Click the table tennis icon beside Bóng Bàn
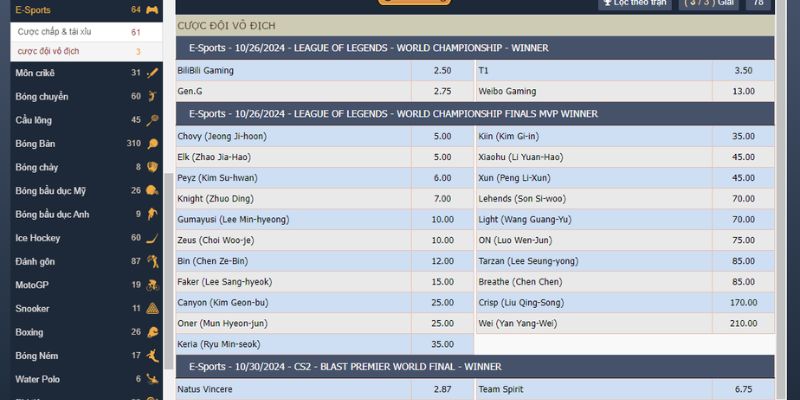Viewport: 800px width, 400px height. click(x=152, y=144)
